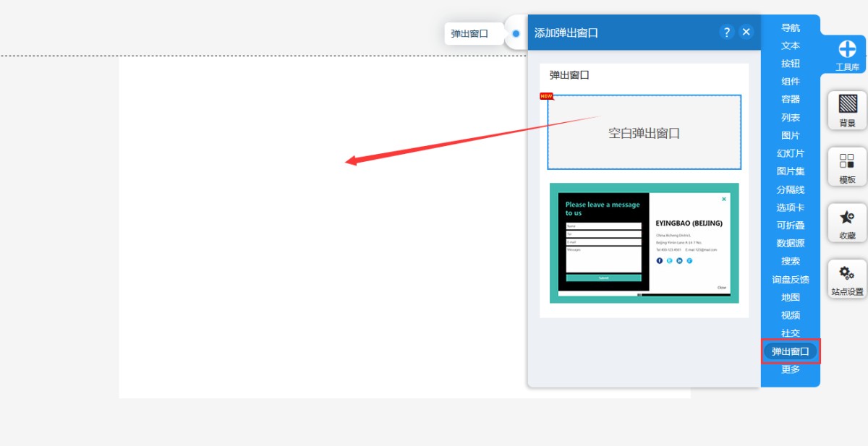Choose the 空白弹出窗口 blank popup template
Image resolution: width=868 pixels, height=446 pixels.
tap(644, 132)
